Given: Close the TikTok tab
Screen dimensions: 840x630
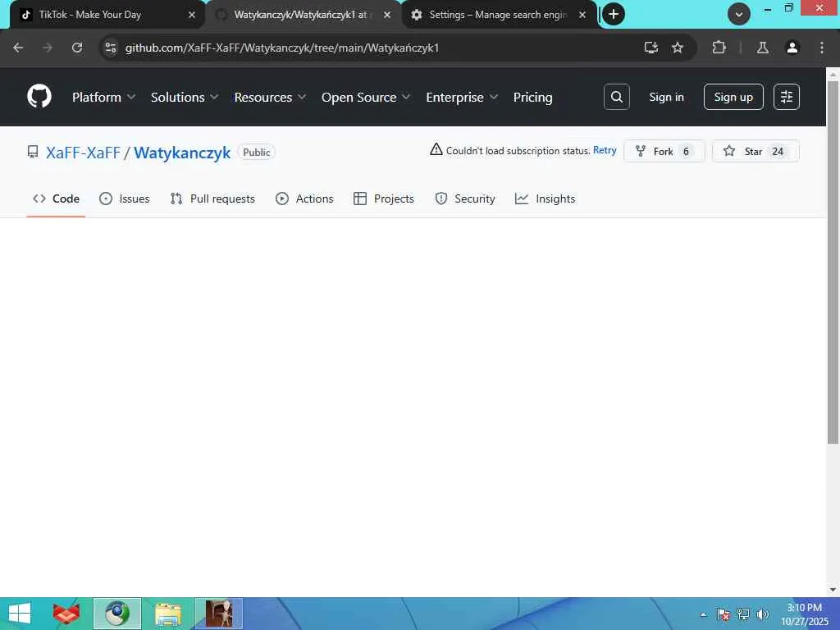Looking at the screenshot, I should click(x=192, y=15).
